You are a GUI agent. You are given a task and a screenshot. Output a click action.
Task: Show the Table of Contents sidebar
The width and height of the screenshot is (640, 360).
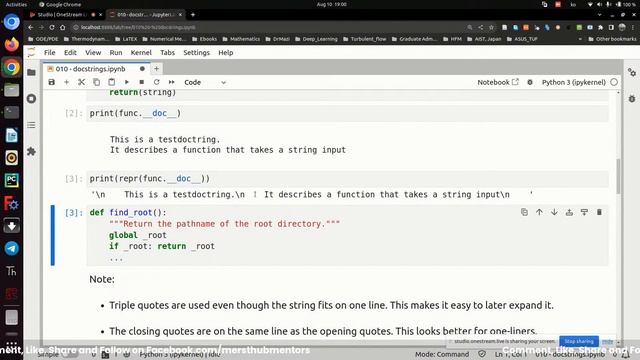tap(31, 125)
